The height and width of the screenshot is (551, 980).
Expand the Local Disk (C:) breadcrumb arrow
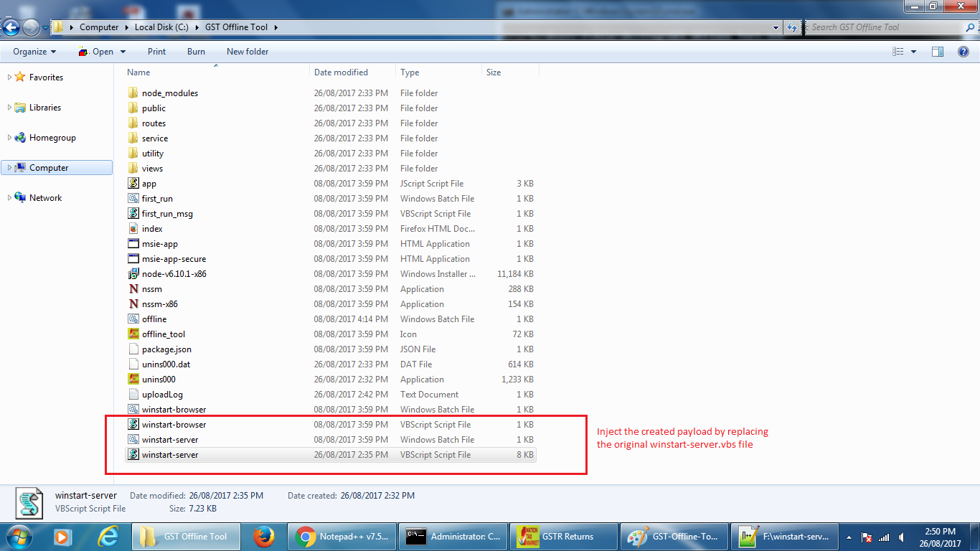[x=196, y=27]
